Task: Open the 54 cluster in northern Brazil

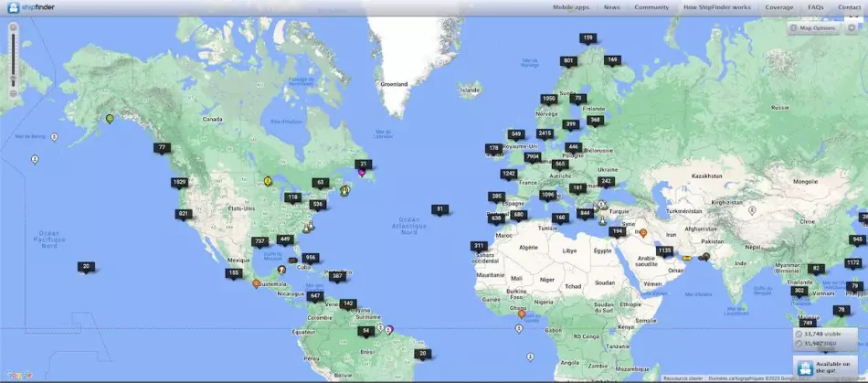Action: 365,331
